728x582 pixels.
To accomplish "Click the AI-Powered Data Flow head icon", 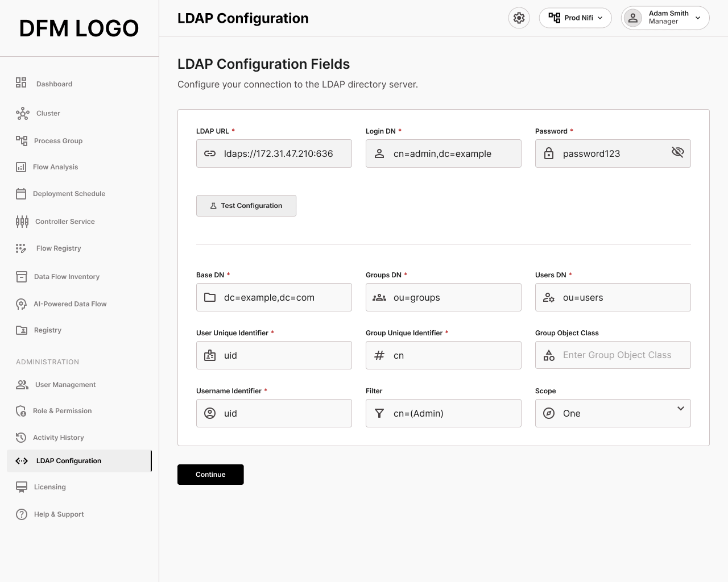I will (21, 304).
